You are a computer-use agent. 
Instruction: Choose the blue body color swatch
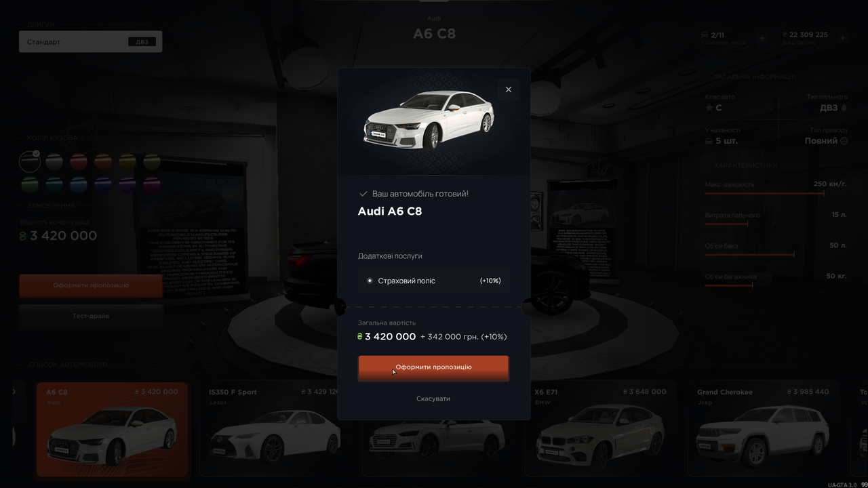tap(79, 184)
